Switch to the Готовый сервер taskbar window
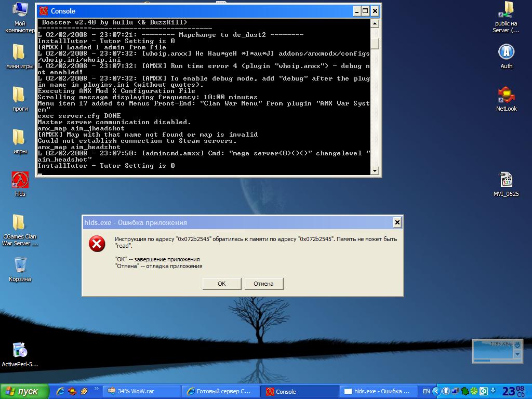 pos(220,392)
